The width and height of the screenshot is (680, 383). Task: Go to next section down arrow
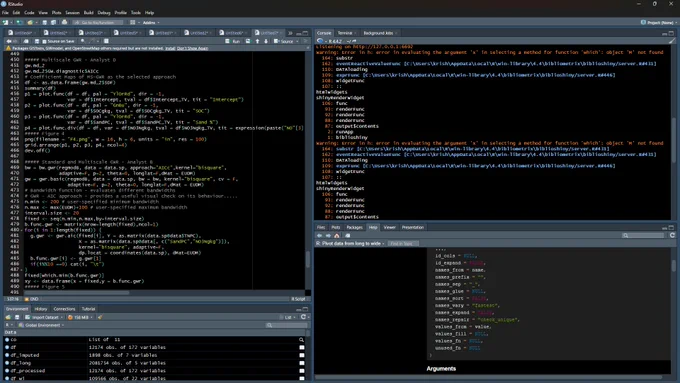266,41
